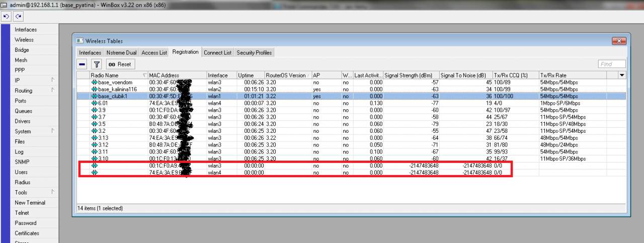Click the redo arrow in WinBox toolbar
Image resolution: width=644 pixels, height=243 pixels.
pyautogui.click(x=18, y=17)
